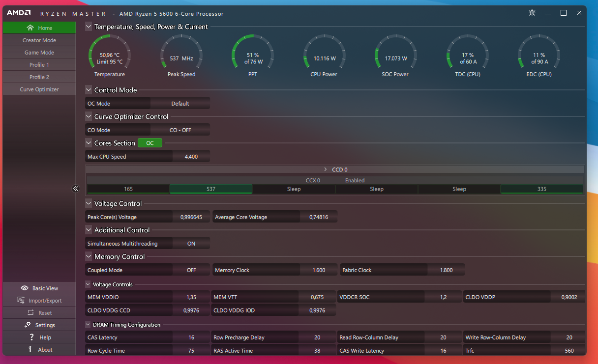Collapse Temperature, Speed, Power & Current section
The image size is (598, 364).
(x=89, y=27)
